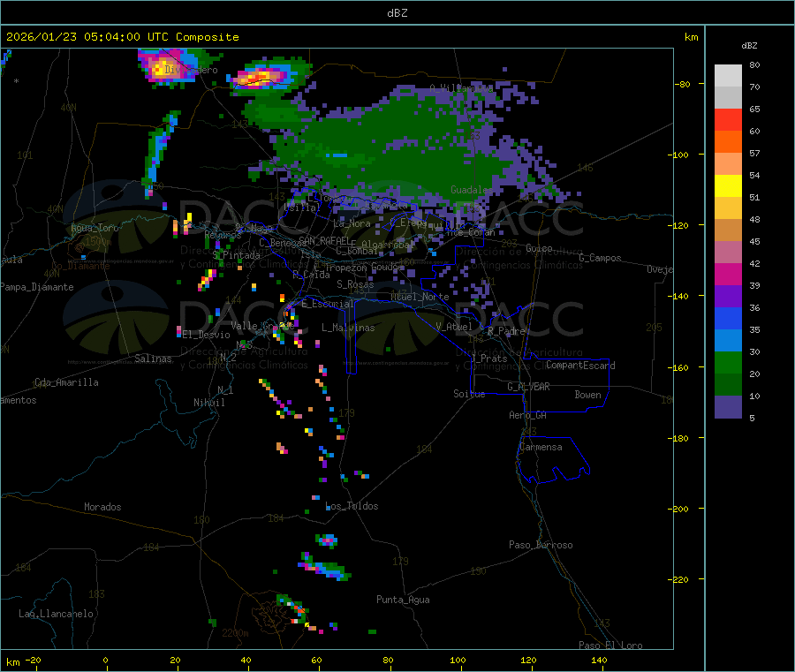The width and height of the screenshot is (795, 672).
Task: Click the 'L_Malvinas' map label
Action: coord(348,328)
